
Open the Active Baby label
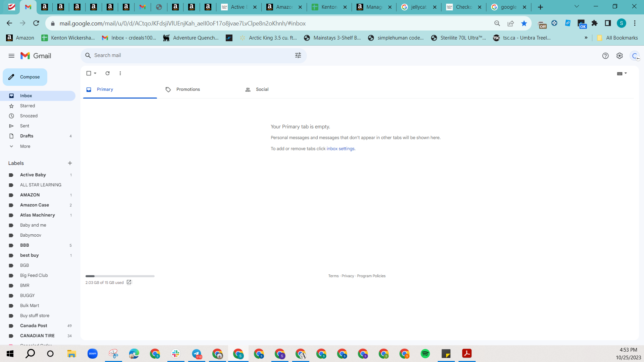[x=38, y=175]
